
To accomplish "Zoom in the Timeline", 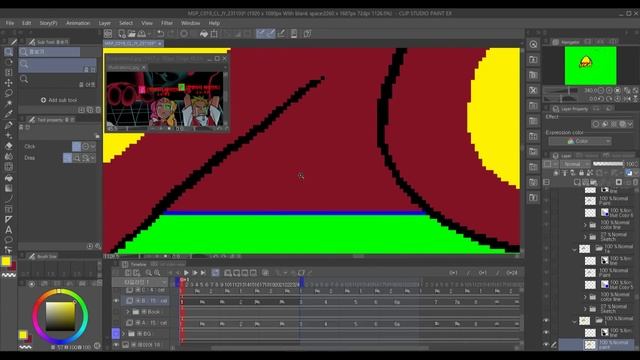I will pyautogui.click(x=157, y=273).
